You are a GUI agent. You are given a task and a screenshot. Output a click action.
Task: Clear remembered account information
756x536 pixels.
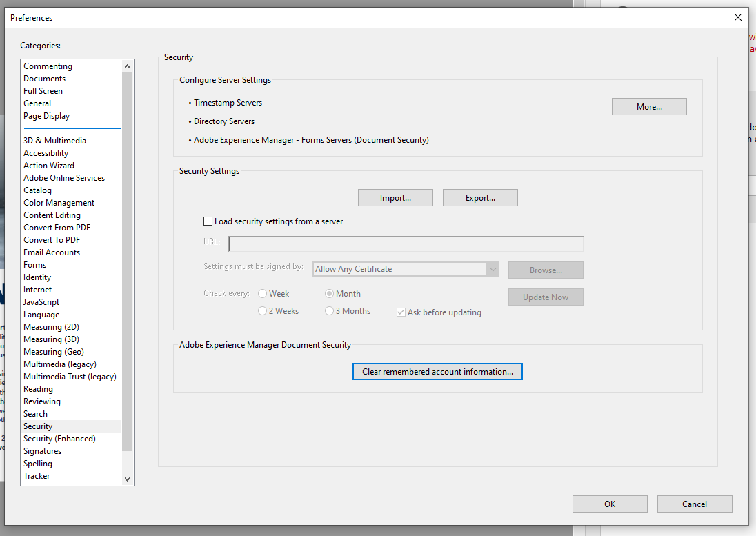(x=437, y=371)
